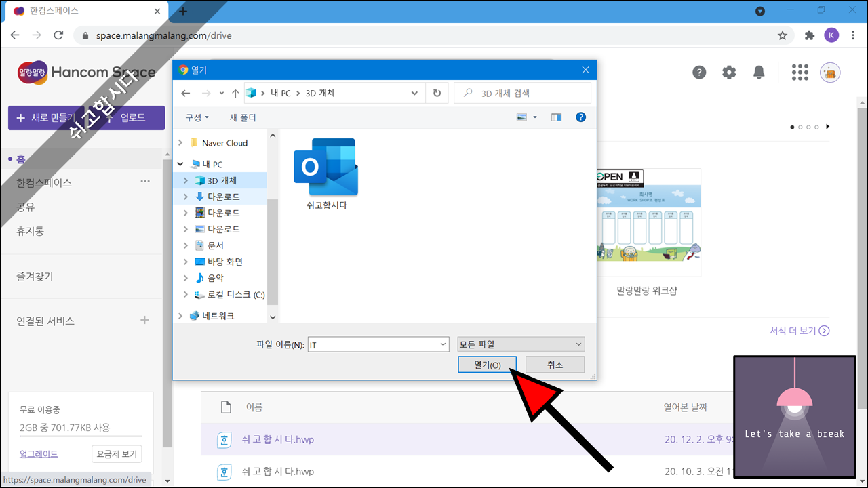Select 음악 in the folder tree
This screenshot has height=488, width=868.
[215, 278]
